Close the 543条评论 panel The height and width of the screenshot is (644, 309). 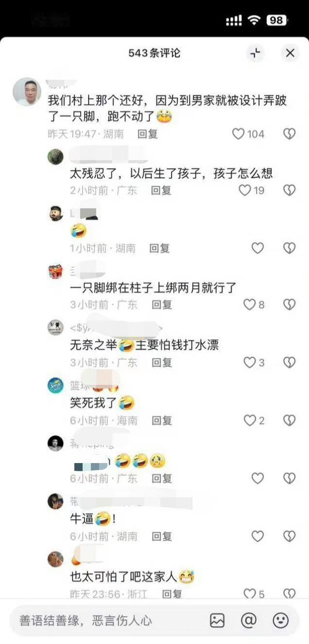coord(290,53)
